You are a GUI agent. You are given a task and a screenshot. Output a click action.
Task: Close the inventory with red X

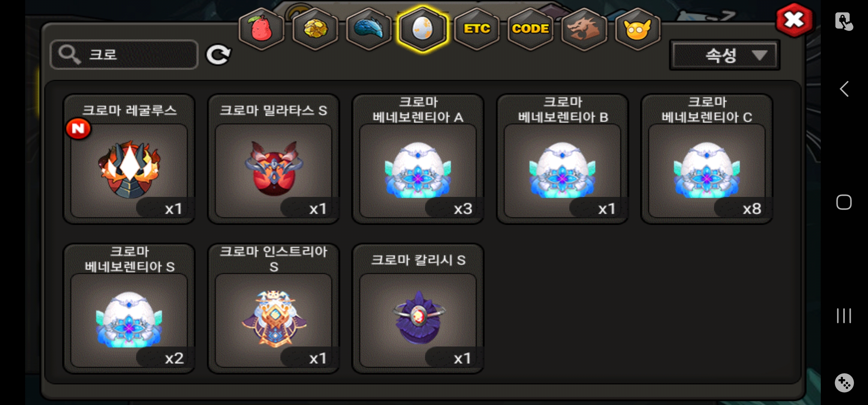[x=794, y=20]
